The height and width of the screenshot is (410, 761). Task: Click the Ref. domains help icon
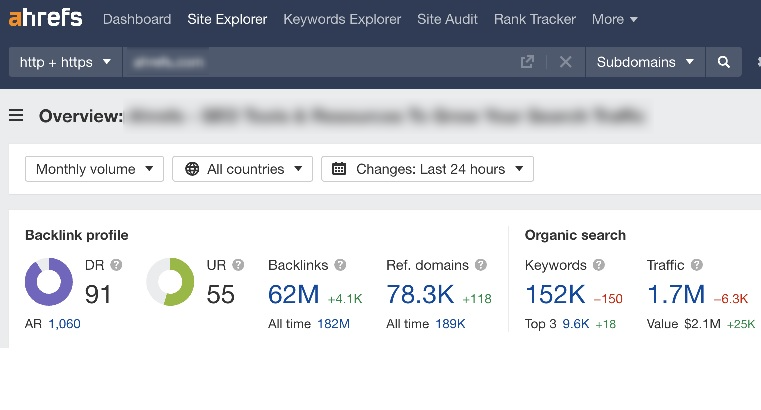(480, 265)
